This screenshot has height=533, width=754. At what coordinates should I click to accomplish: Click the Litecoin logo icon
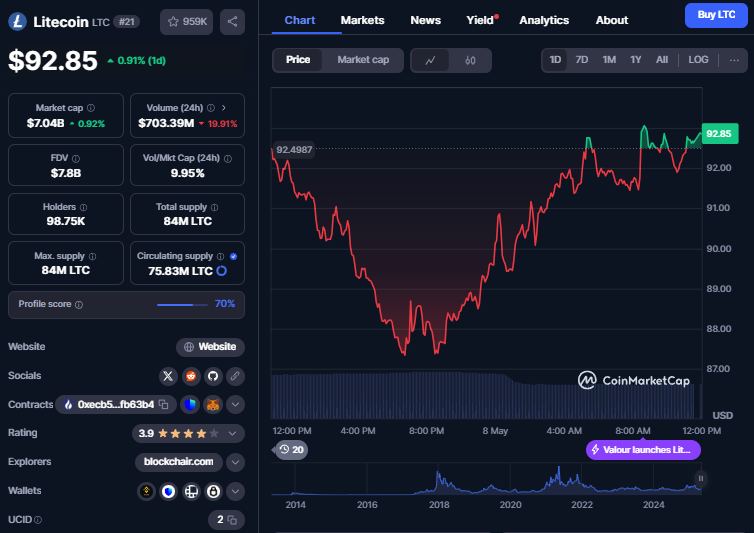coord(17,21)
